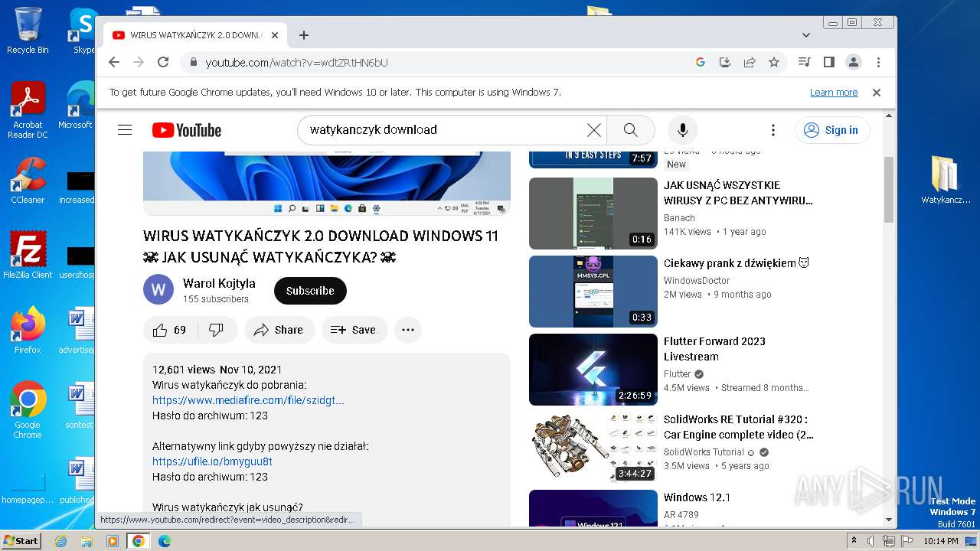Click channel name Banach
This screenshot has height=551, width=980.
click(x=679, y=218)
